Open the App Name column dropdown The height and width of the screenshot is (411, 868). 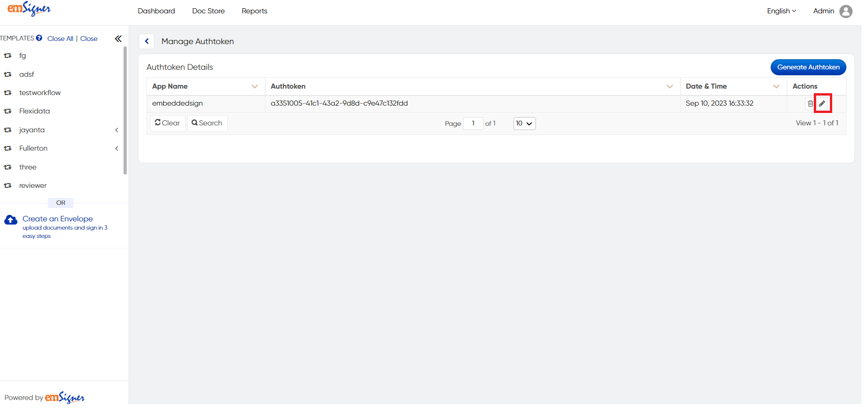pyautogui.click(x=254, y=86)
